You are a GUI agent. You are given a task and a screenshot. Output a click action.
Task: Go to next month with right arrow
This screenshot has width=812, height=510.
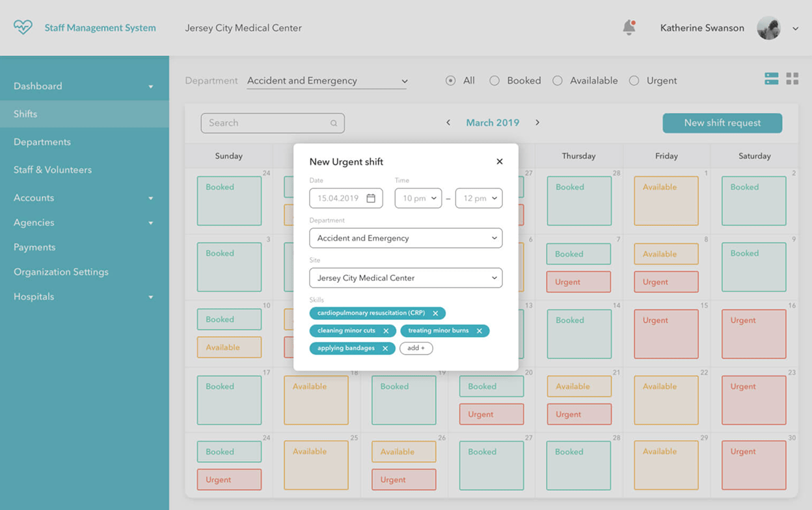pyautogui.click(x=536, y=122)
